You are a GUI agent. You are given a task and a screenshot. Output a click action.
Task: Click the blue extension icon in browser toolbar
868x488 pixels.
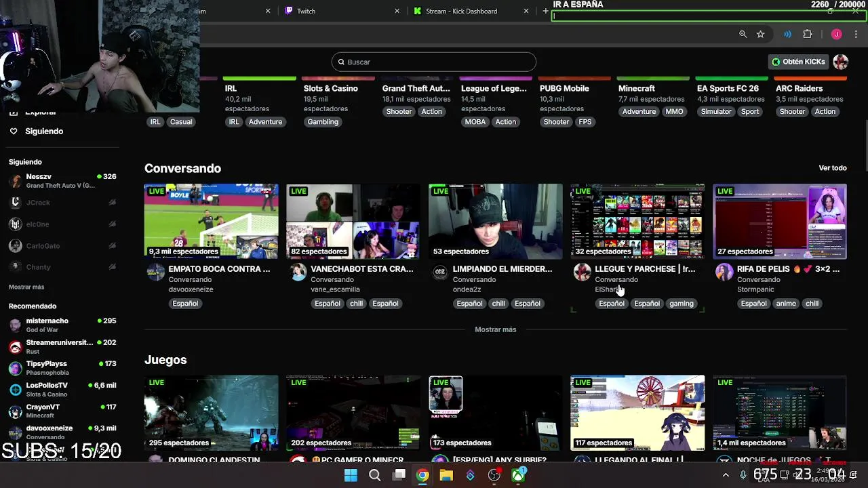click(787, 34)
